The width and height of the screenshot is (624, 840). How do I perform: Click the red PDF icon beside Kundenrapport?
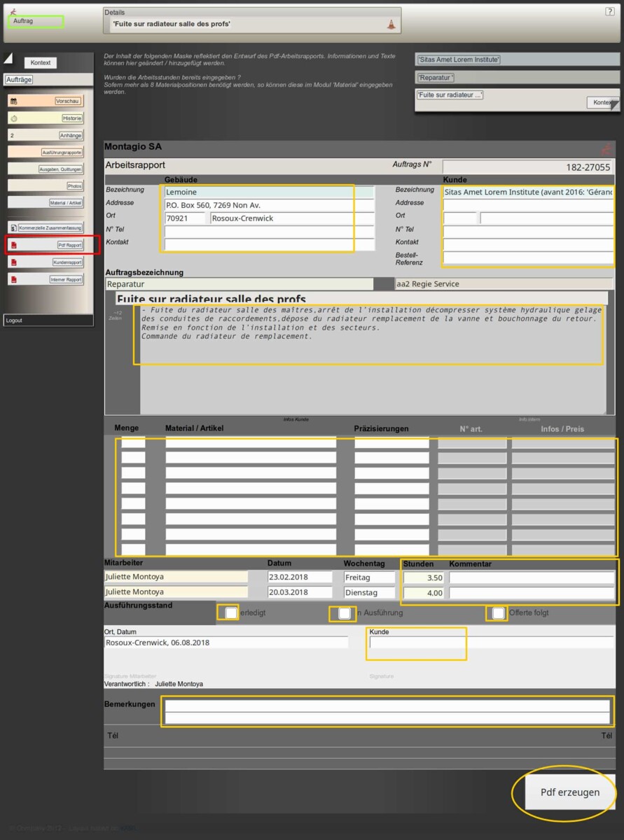[x=13, y=262]
